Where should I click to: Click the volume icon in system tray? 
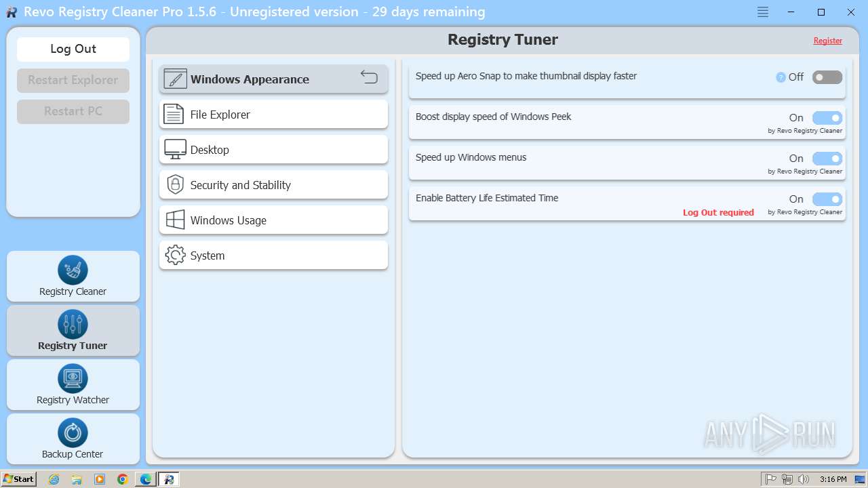[804, 479]
